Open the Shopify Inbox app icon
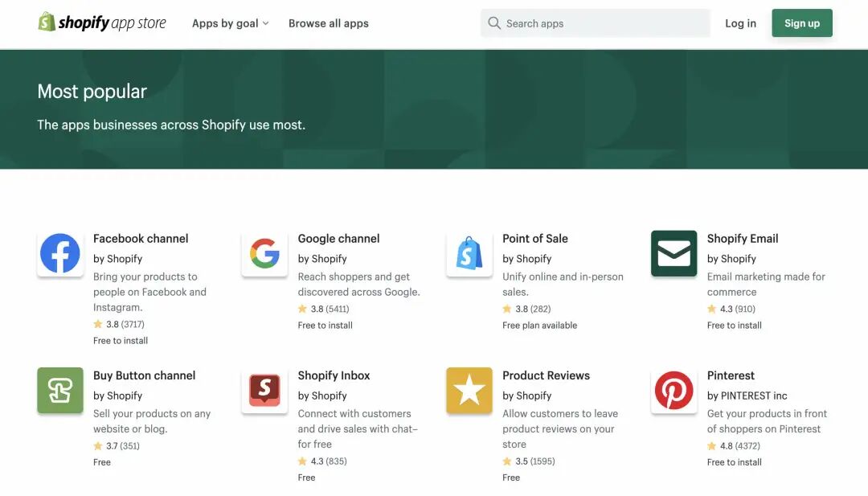The width and height of the screenshot is (868, 496). click(264, 390)
